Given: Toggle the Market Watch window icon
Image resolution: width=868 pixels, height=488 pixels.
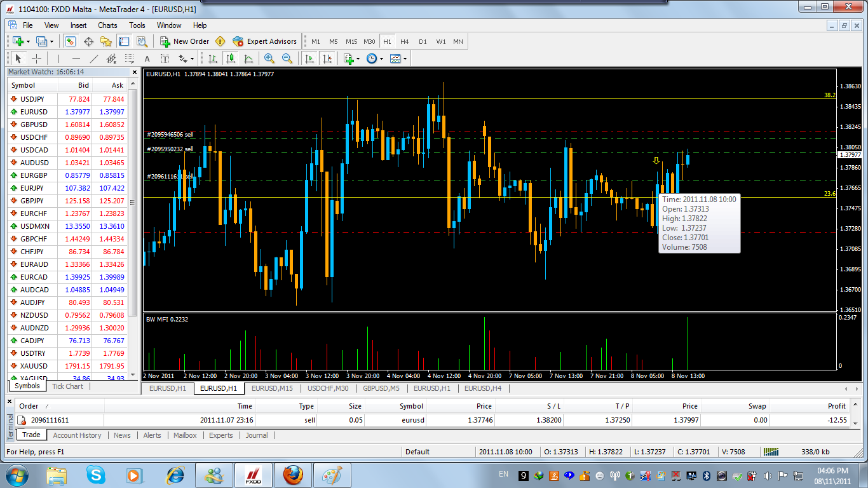Looking at the screenshot, I should click(71, 41).
